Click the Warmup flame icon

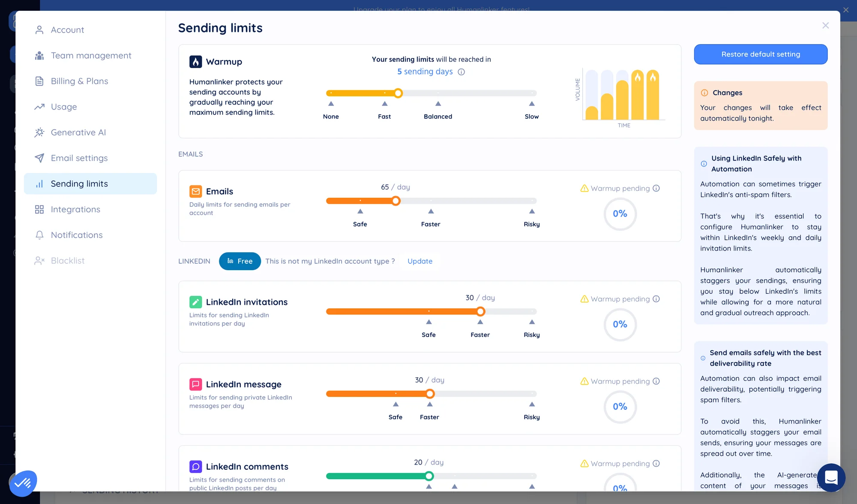tap(196, 62)
